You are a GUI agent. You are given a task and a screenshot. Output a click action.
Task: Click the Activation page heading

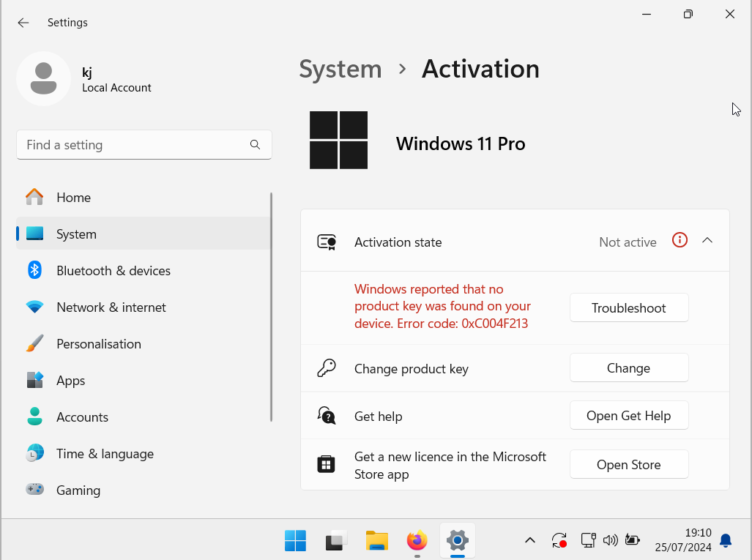(480, 69)
